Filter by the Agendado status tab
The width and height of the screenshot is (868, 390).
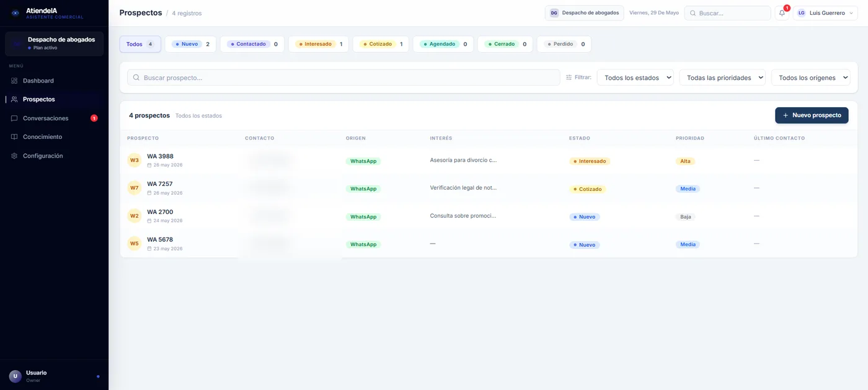coord(443,44)
